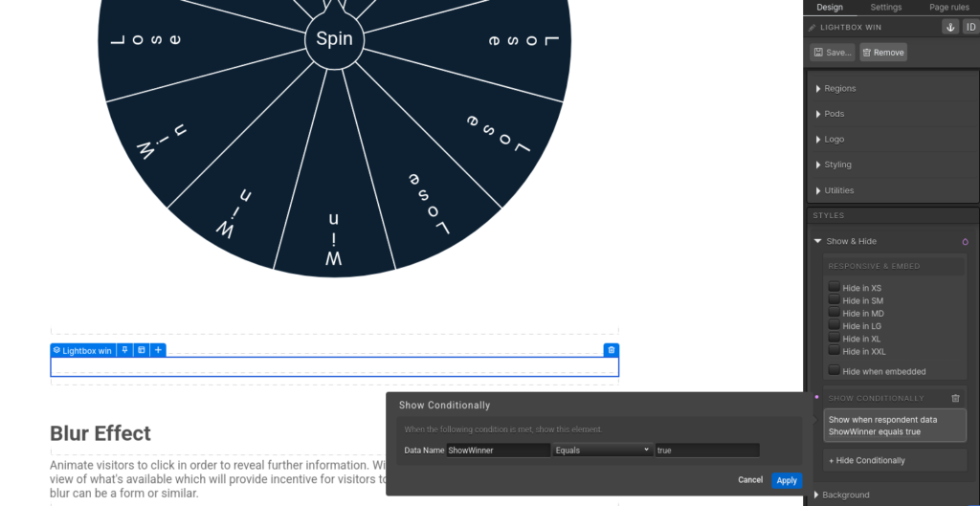Click the pin icon on Lightbox win toolbar
The height and width of the screenshot is (506, 980).
point(125,350)
